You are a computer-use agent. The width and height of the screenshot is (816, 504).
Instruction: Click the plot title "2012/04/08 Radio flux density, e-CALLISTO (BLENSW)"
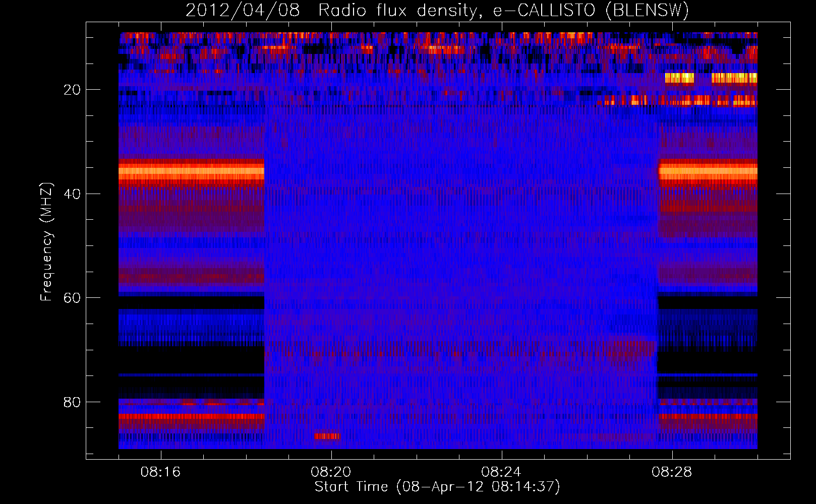(x=437, y=10)
